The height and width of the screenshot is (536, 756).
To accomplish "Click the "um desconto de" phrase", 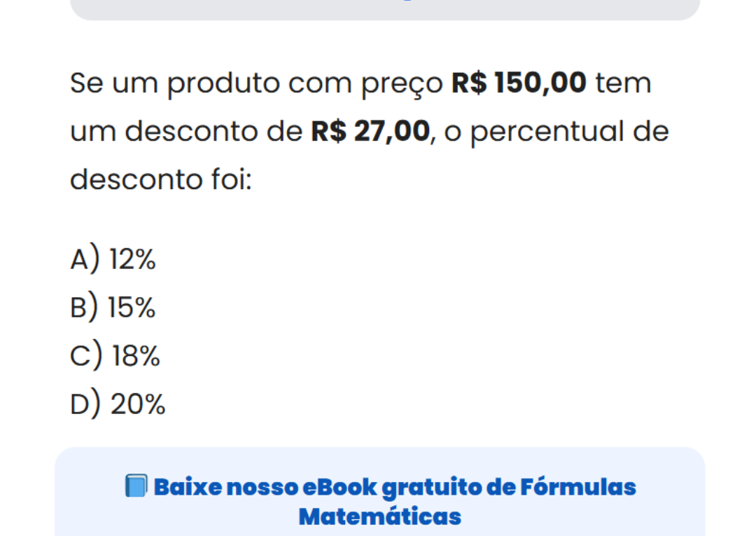I will 187,132.
